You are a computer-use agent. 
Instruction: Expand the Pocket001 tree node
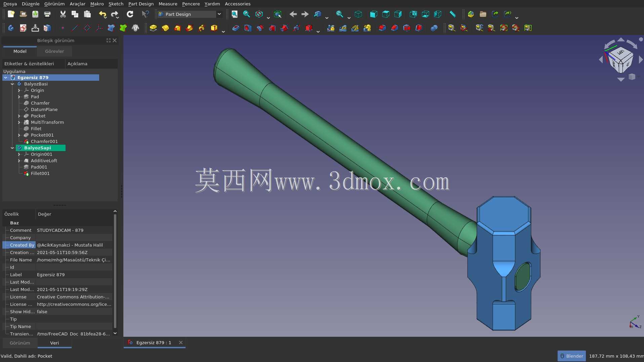tap(19, 135)
